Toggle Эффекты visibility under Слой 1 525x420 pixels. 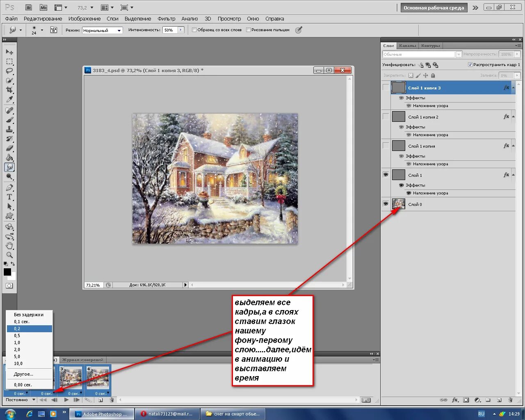coord(402,185)
